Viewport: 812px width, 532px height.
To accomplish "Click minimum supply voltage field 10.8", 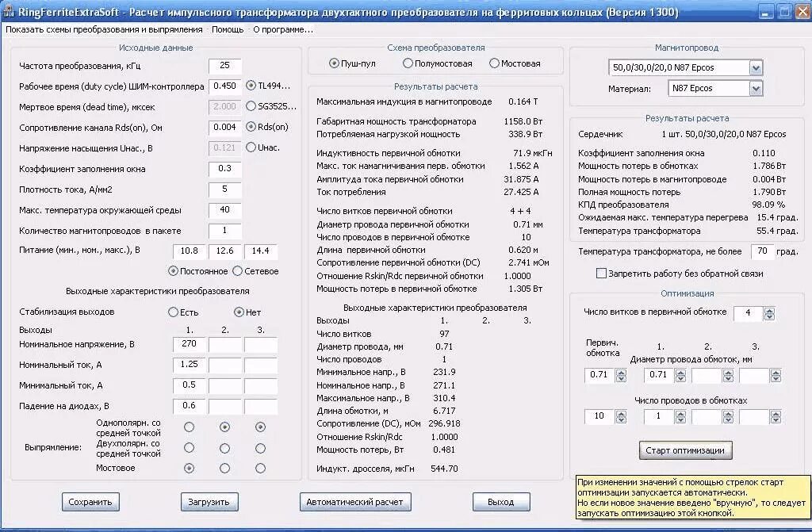I will [x=189, y=251].
